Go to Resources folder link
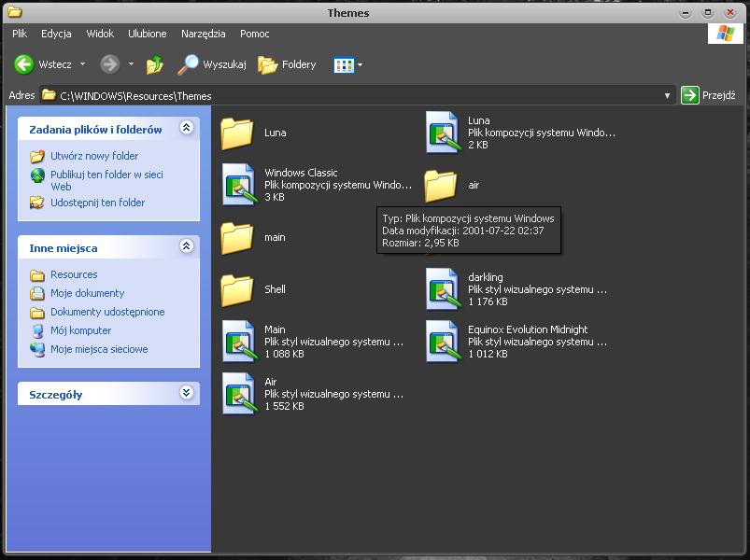The width and height of the screenshot is (750, 560). 74,274
